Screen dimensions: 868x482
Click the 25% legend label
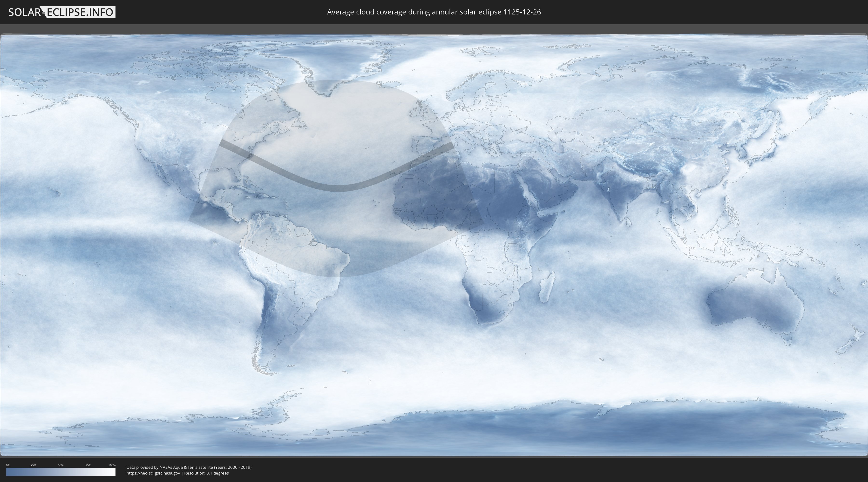tap(33, 465)
